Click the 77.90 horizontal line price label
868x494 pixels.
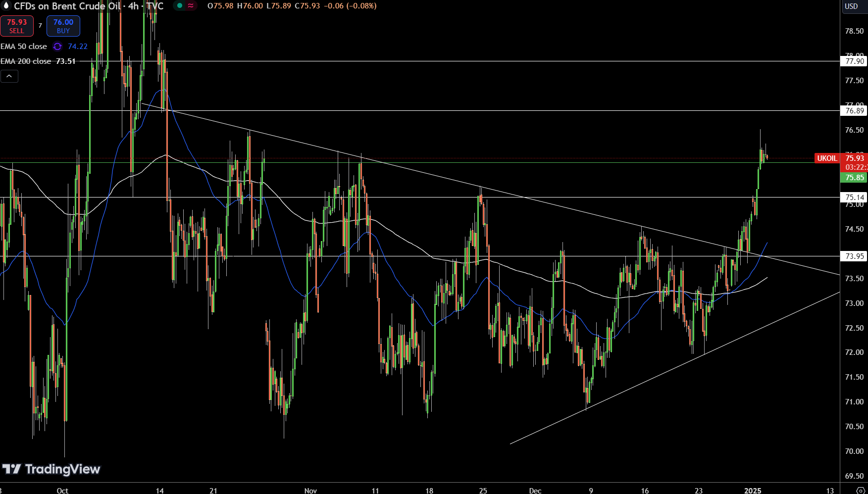(854, 61)
